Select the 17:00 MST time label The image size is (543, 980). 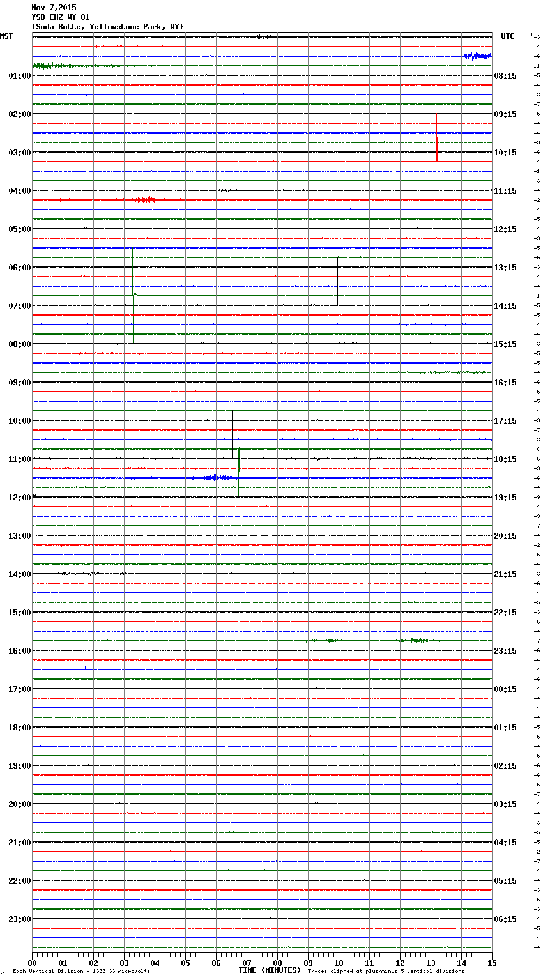20,689
